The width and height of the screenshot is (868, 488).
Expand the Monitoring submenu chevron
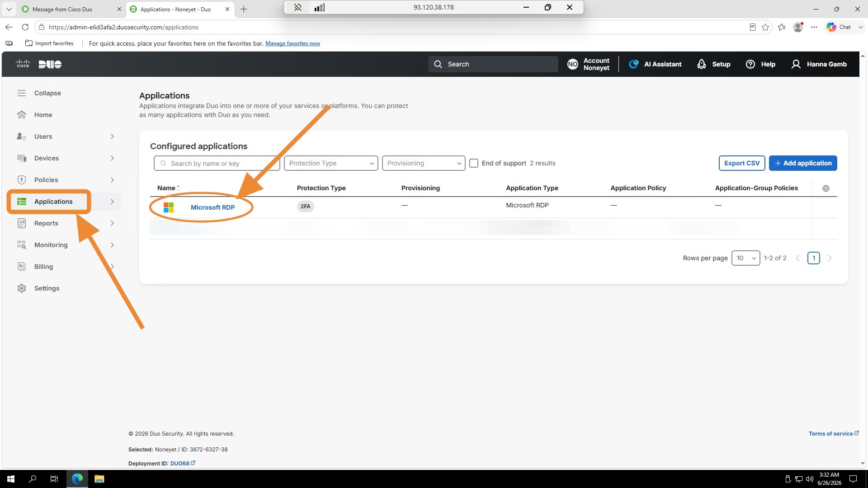[x=112, y=245]
